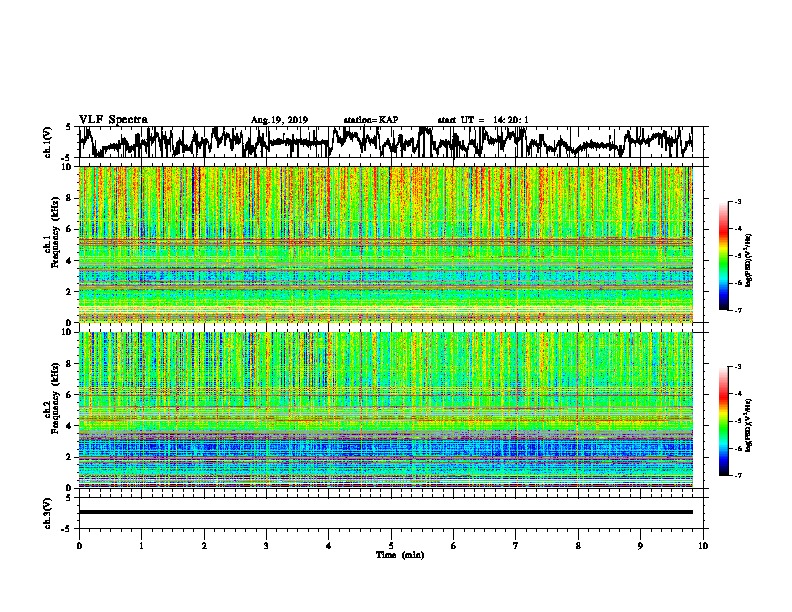Click the "2" tick on the time axis
The width and height of the screenshot is (792, 612).
point(204,545)
